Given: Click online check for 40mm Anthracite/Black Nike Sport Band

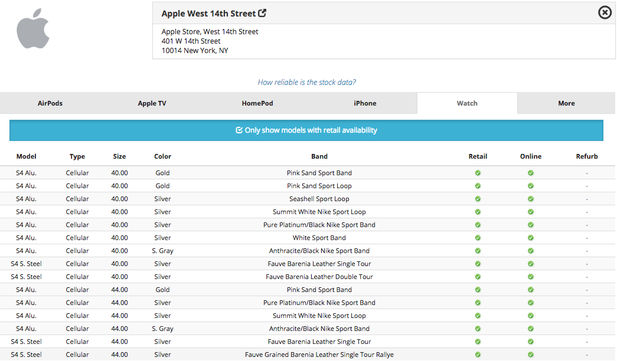Looking at the screenshot, I should click(x=530, y=251).
